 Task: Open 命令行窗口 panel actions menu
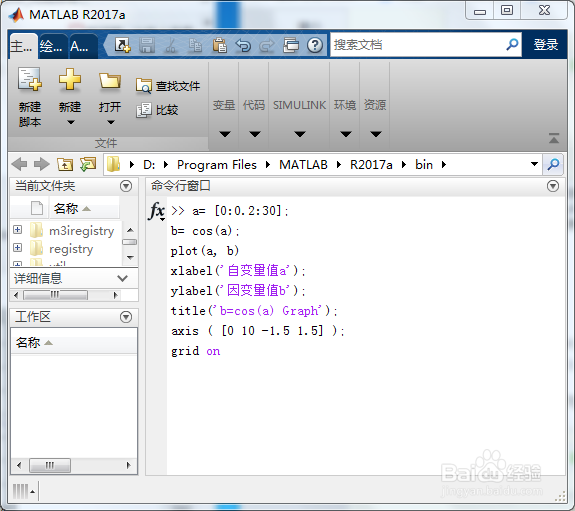tap(553, 186)
